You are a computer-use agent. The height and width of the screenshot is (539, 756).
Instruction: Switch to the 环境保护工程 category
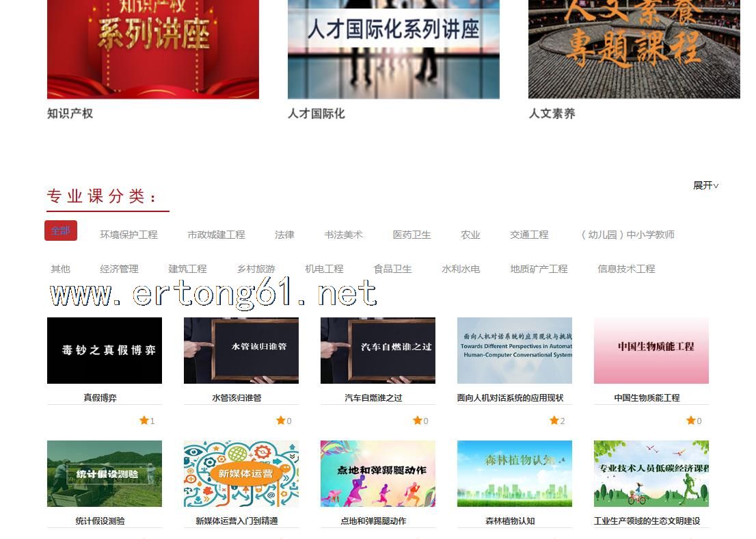pos(129,235)
